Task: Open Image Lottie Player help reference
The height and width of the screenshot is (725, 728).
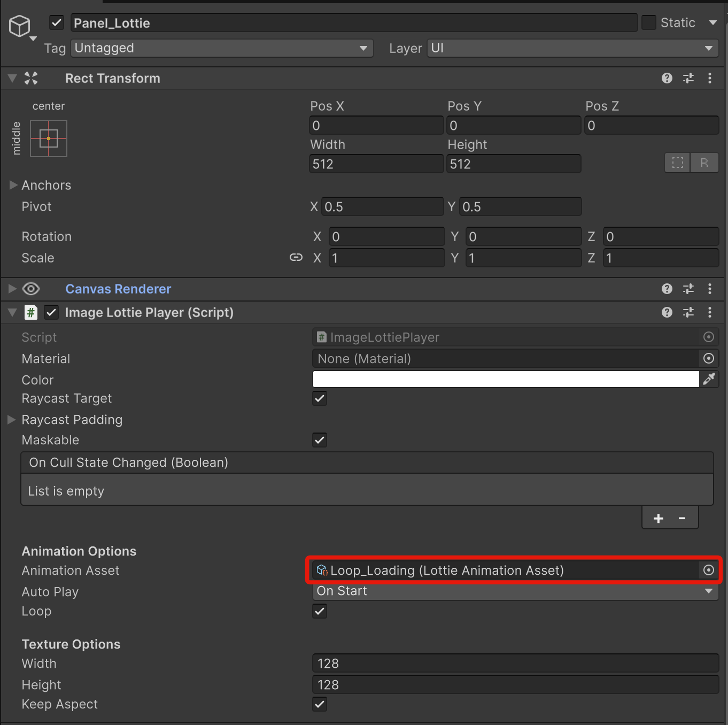Action: 667,312
